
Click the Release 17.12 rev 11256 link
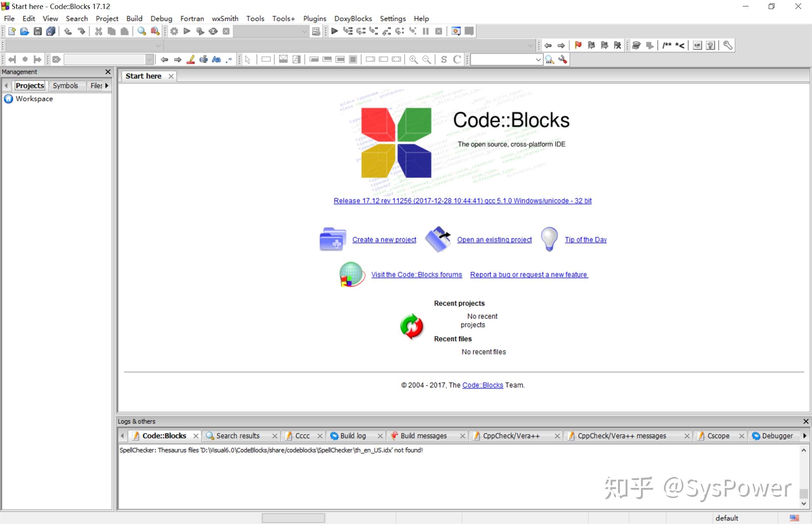pyautogui.click(x=462, y=201)
